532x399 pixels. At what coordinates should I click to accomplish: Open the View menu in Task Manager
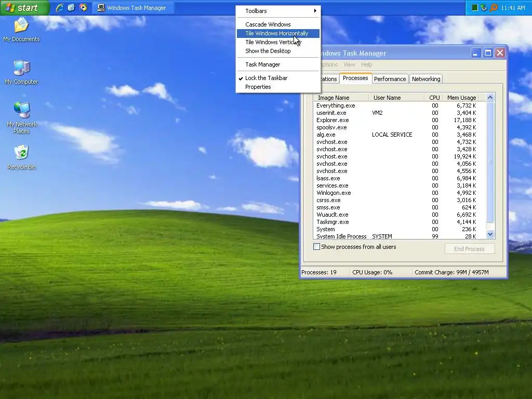point(349,64)
